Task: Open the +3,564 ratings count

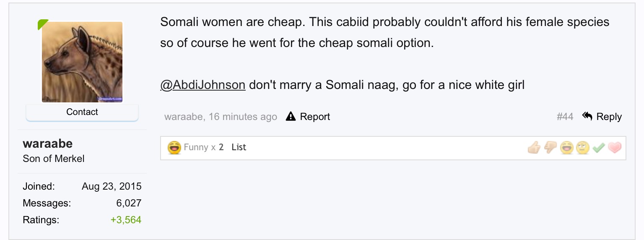Action: (x=126, y=220)
